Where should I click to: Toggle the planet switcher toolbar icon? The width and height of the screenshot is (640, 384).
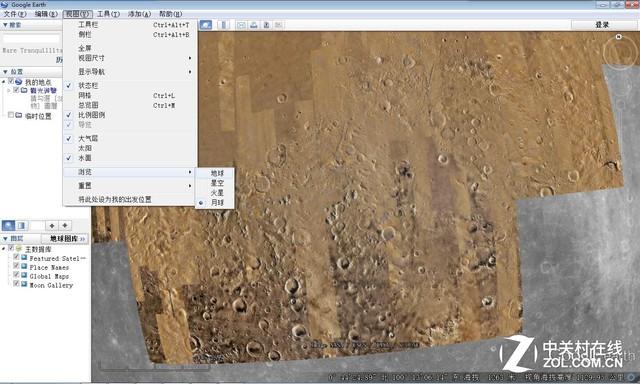206,25
